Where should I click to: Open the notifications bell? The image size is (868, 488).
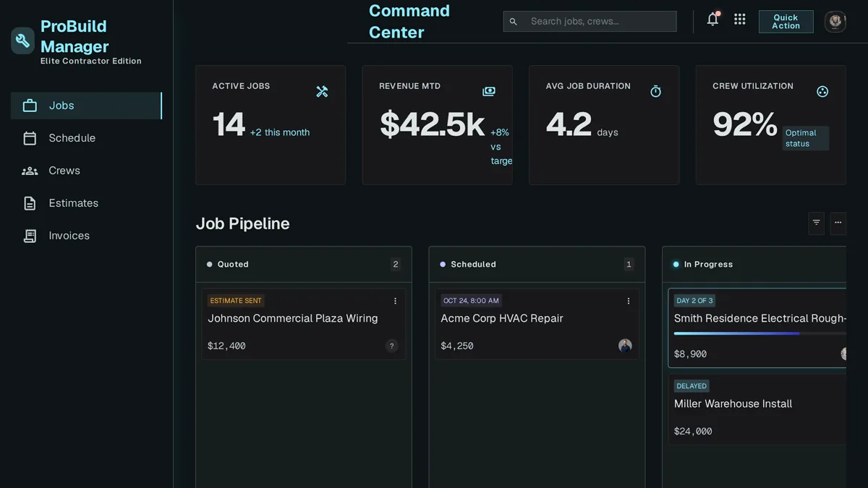712,20
